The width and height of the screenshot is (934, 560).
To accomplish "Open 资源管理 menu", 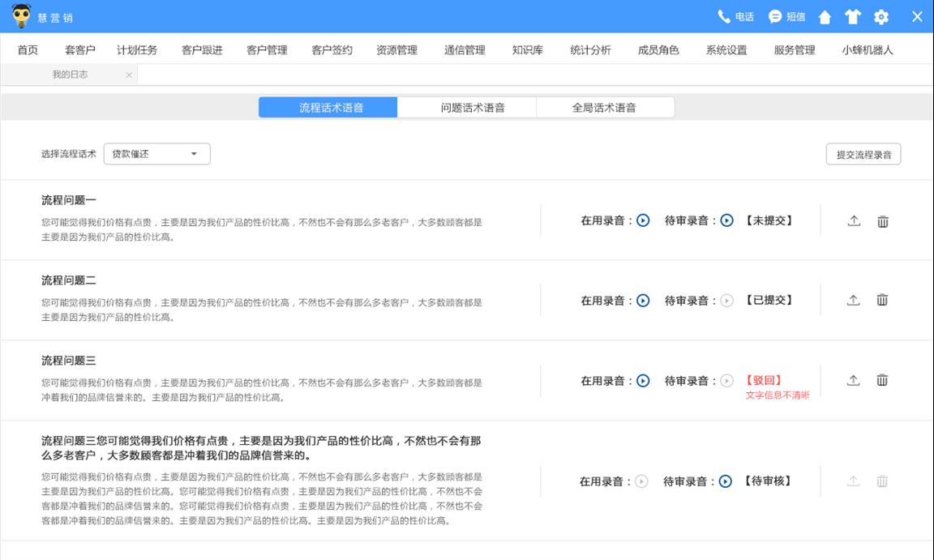I will [396, 50].
